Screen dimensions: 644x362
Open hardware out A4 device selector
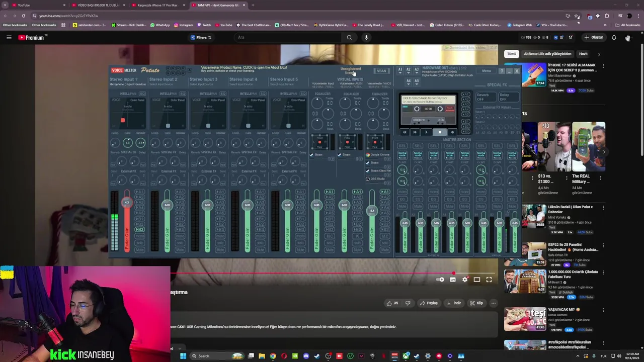coord(408,80)
